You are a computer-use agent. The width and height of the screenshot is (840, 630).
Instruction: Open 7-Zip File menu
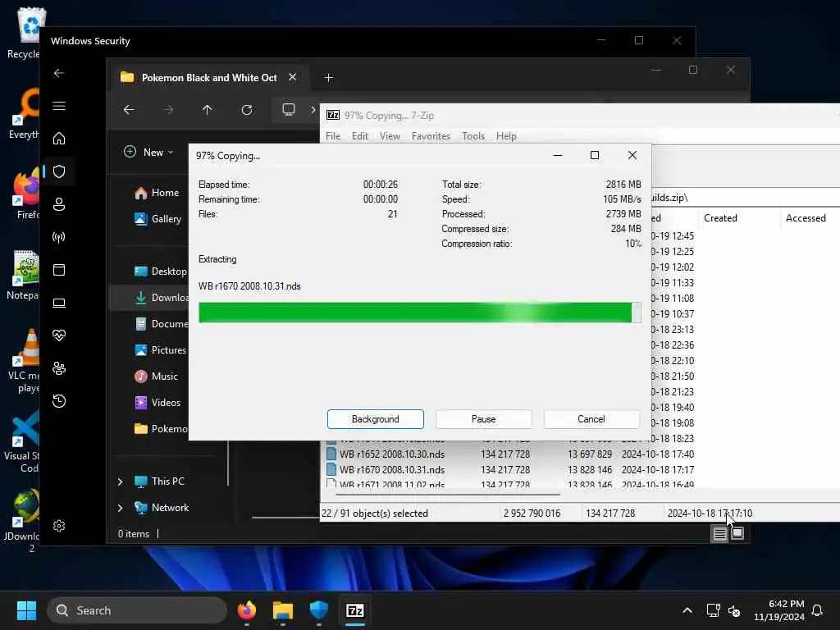(333, 136)
